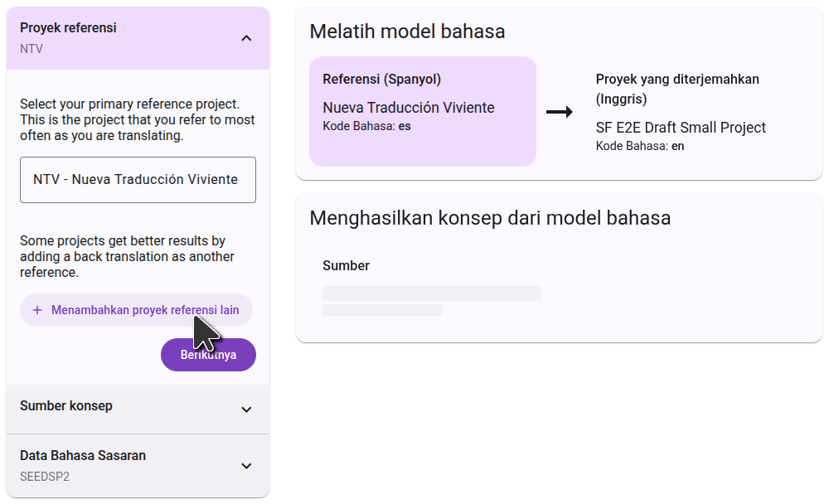Screen dimensions: 829x504
Task: Expand Data Bahasa Sasaran with its down chevron
Action: point(246,466)
